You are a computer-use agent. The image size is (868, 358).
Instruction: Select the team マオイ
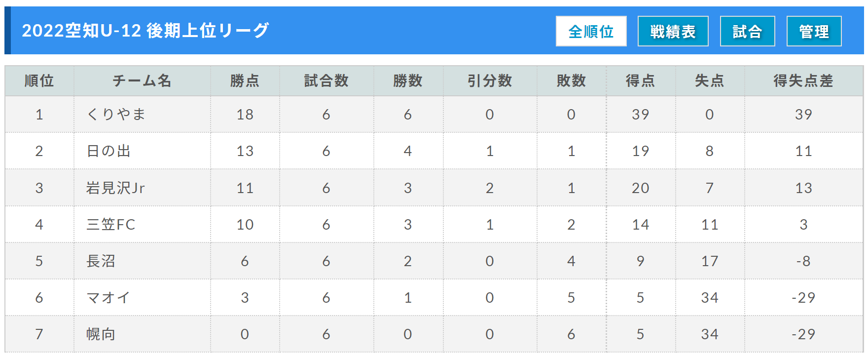point(108,297)
